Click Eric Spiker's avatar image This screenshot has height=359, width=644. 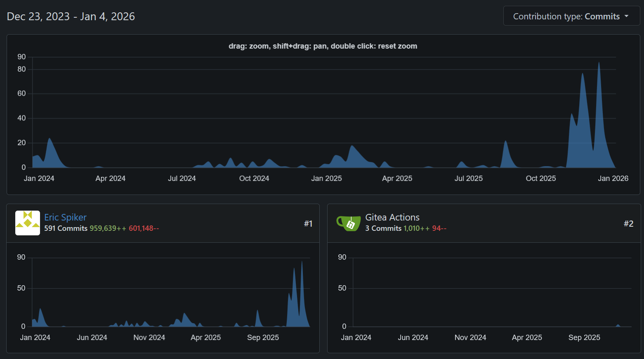[28, 223]
